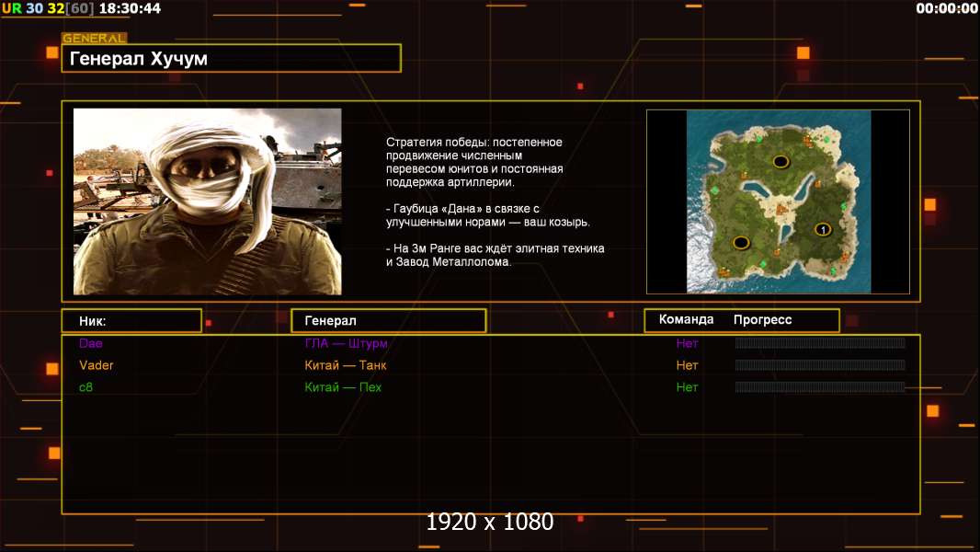Open the ГЛА — Штурм general selection
This screenshot has width=980, height=552.
[346, 343]
